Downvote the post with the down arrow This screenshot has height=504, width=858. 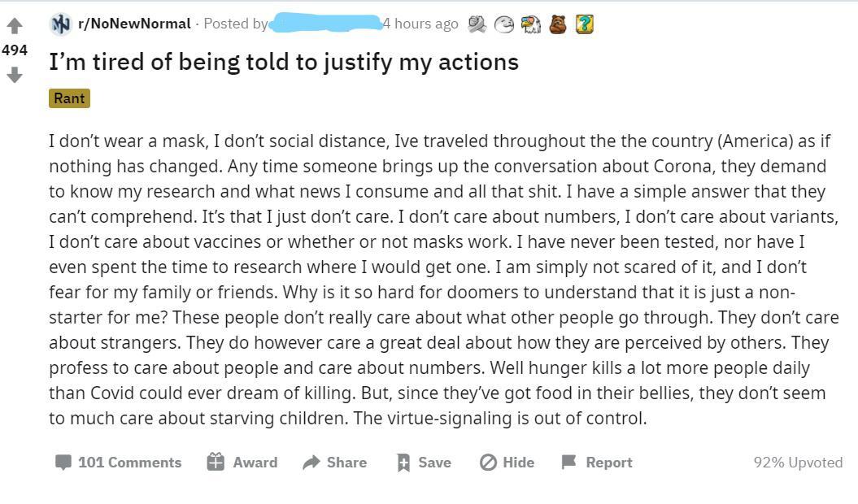coord(14,75)
